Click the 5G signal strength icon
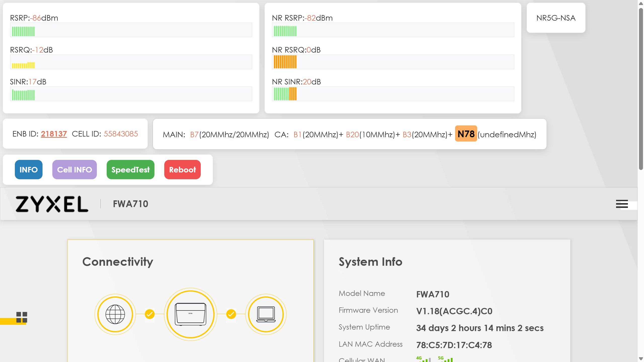This screenshot has height=362, width=644. click(445, 359)
